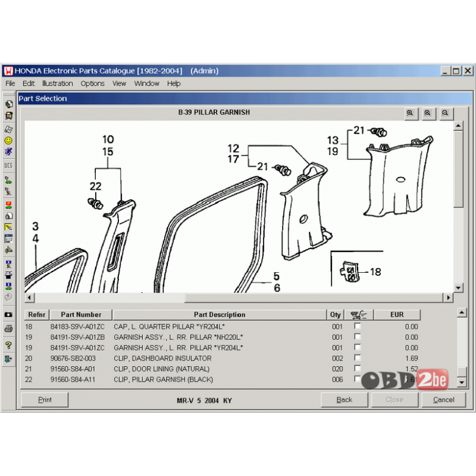Viewport: 476px width, 476px height.
Task: Click callout number 18 in the illustration
Action: [375, 272]
